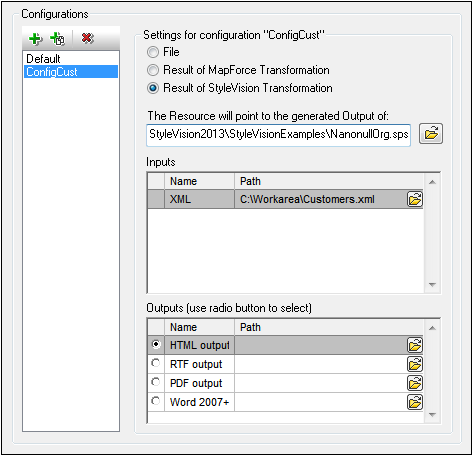The height and width of the screenshot is (456, 473).
Task: Click Inputs list scroll down arrow
Action: pyautogui.click(x=432, y=285)
